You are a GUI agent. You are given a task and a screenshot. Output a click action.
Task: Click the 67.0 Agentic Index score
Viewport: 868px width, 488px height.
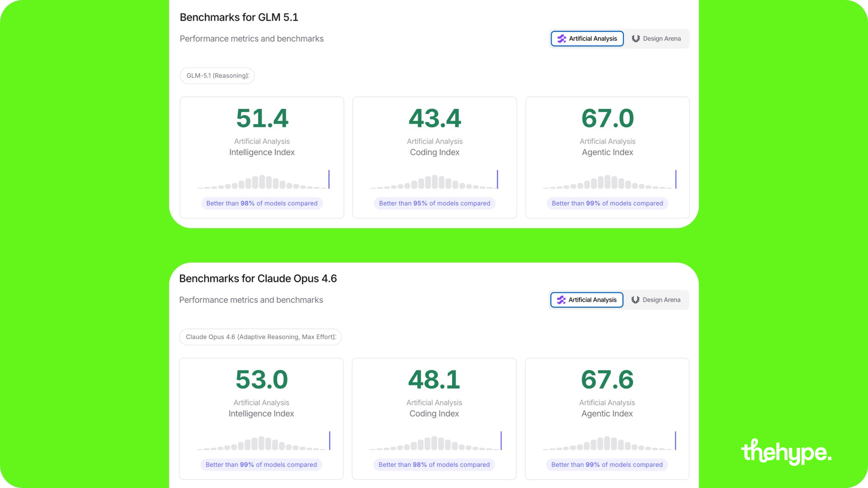click(608, 118)
